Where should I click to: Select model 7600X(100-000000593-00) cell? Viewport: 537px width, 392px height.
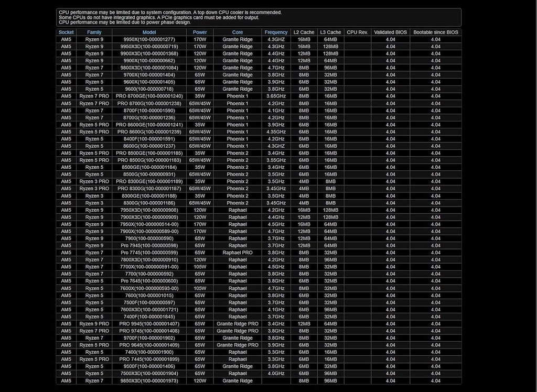[149, 288]
